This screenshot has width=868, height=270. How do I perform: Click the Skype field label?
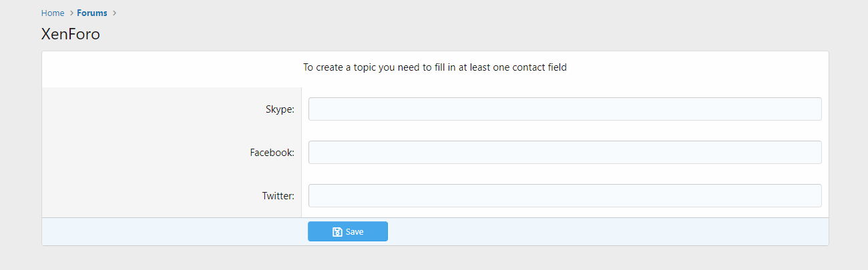(x=280, y=109)
